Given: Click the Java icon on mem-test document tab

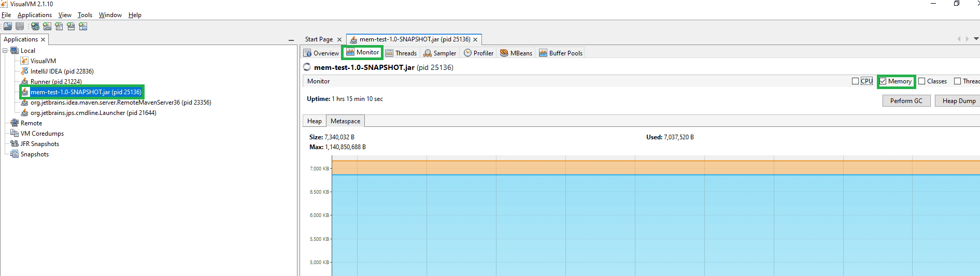Looking at the screenshot, I should click(353, 39).
